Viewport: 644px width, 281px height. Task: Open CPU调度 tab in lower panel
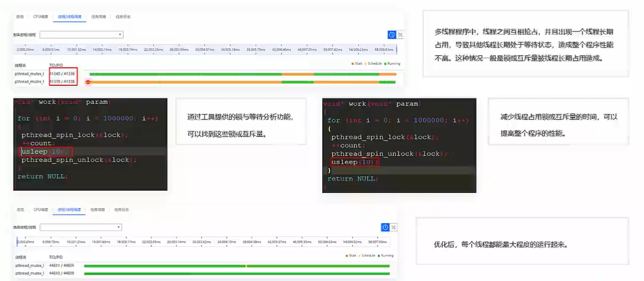pyautogui.click(x=41, y=209)
